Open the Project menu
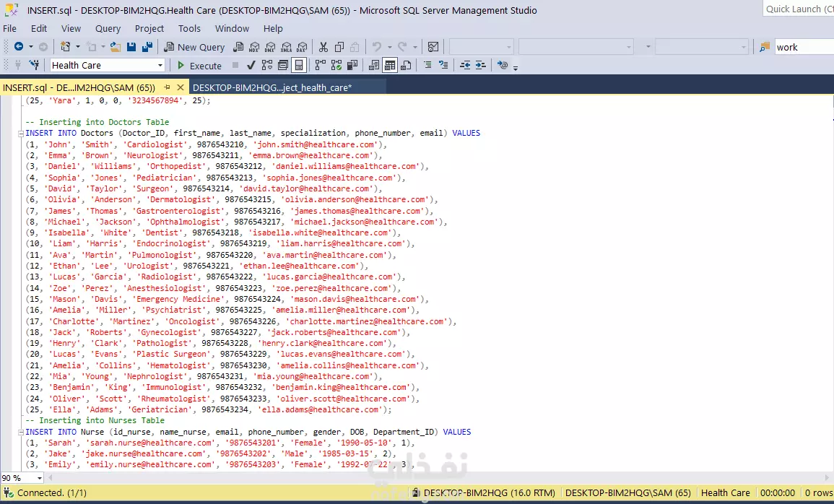This screenshot has height=504, width=834. pos(149,28)
